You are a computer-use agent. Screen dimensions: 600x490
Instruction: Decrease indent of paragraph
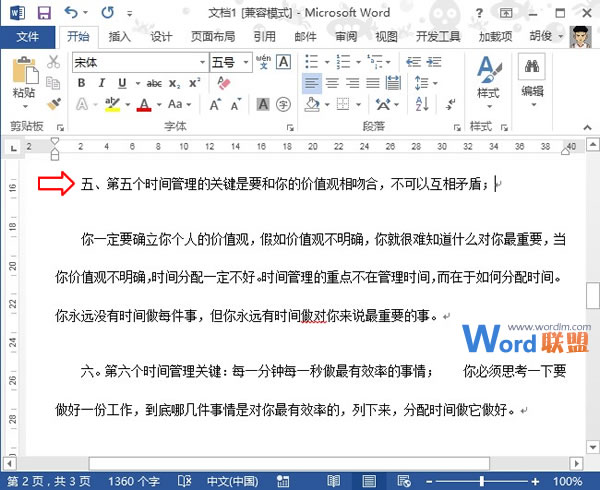click(x=414, y=62)
